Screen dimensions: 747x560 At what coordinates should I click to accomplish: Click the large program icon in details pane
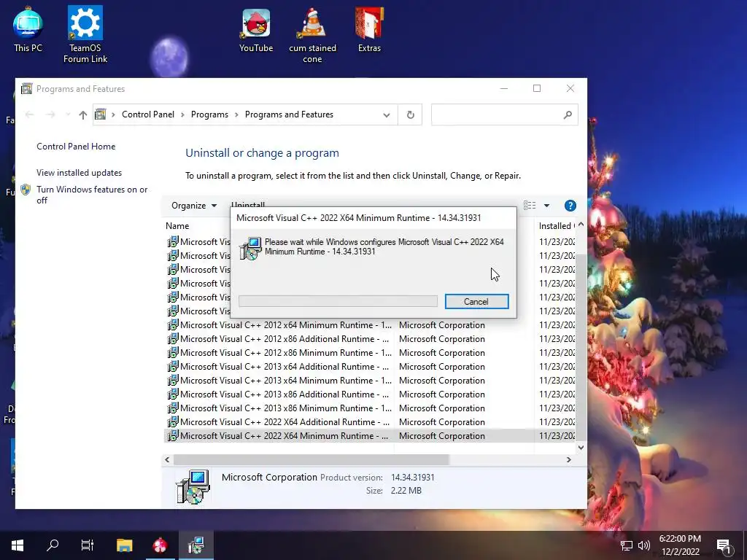tap(193, 486)
